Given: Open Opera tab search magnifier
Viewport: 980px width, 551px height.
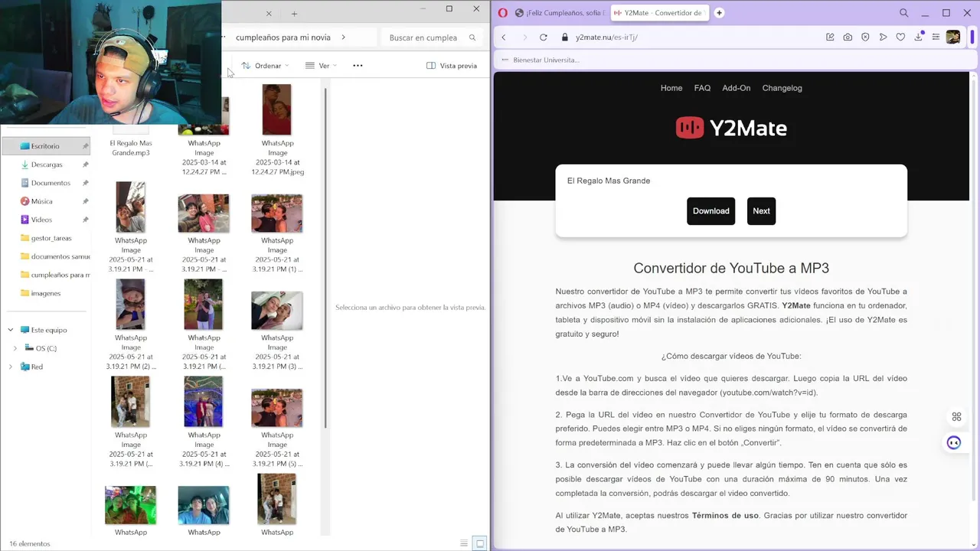Looking at the screenshot, I should coord(904,13).
